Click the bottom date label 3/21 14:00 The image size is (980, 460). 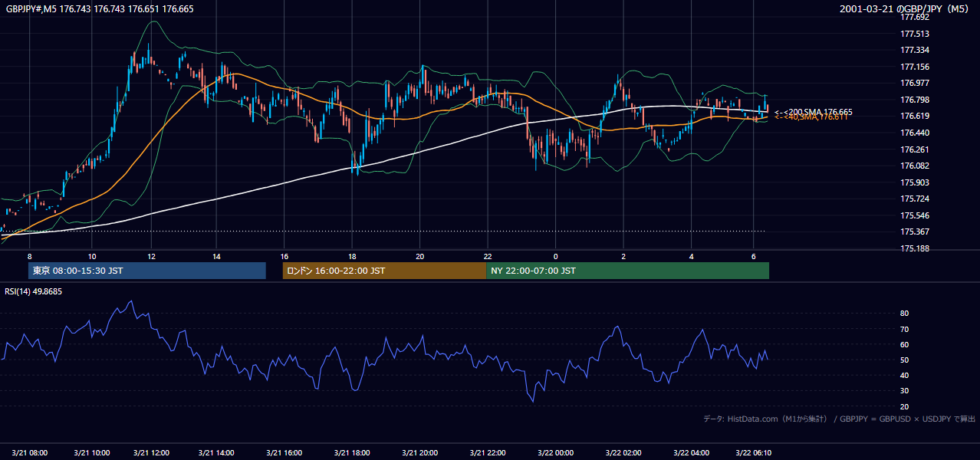pos(216,452)
